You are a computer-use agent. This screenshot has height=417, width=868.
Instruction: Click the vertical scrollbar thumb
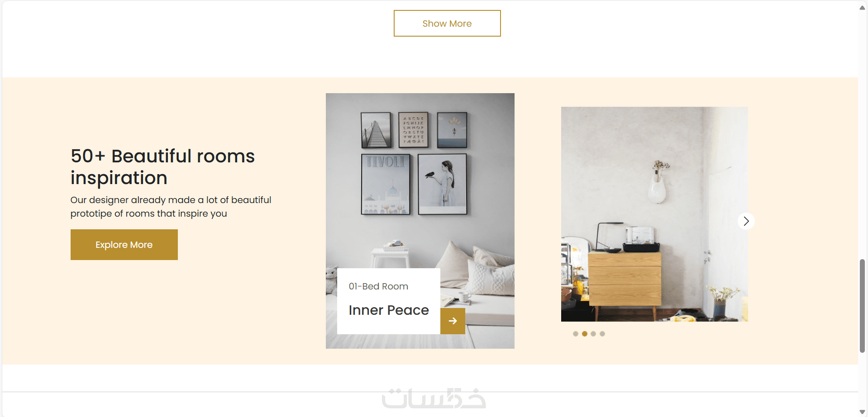[x=863, y=306]
